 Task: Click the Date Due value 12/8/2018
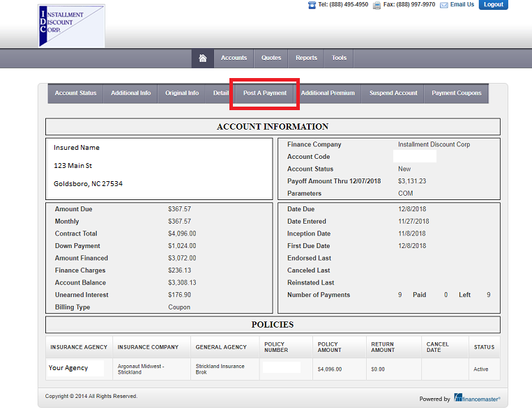(x=412, y=209)
